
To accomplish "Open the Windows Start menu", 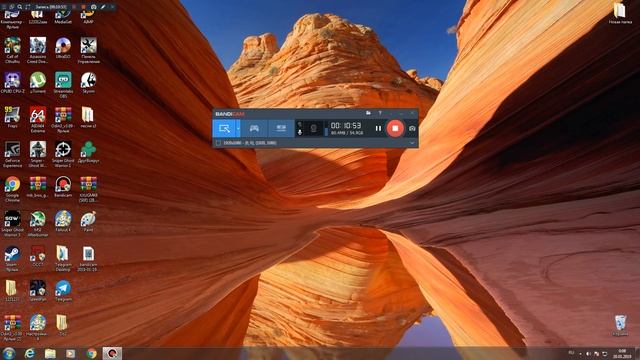I will (9, 353).
